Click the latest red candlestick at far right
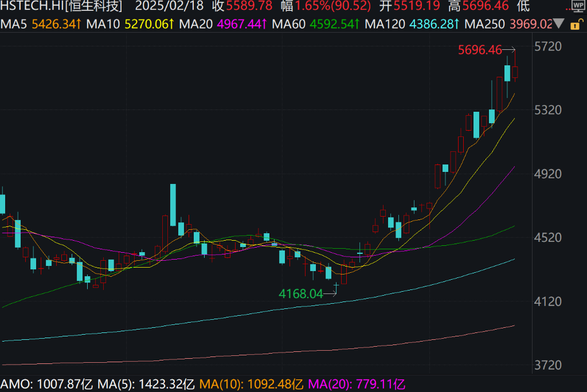 pyautogui.click(x=515, y=72)
